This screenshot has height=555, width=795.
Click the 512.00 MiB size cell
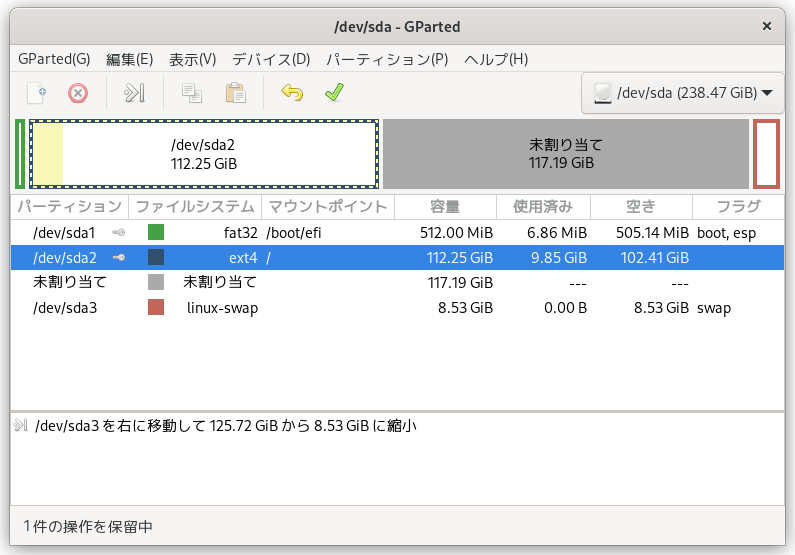pyautogui.click(x=456, y=233)
